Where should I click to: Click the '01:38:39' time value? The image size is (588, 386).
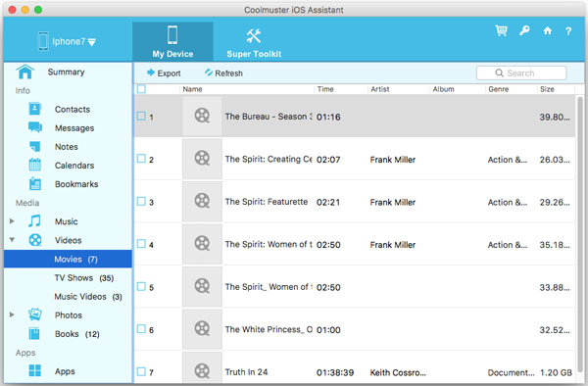click(x=335, y=372)
